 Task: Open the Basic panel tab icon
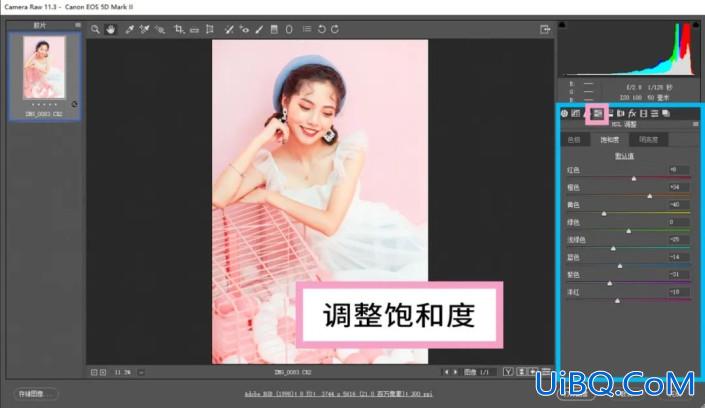tap(564, 113)
